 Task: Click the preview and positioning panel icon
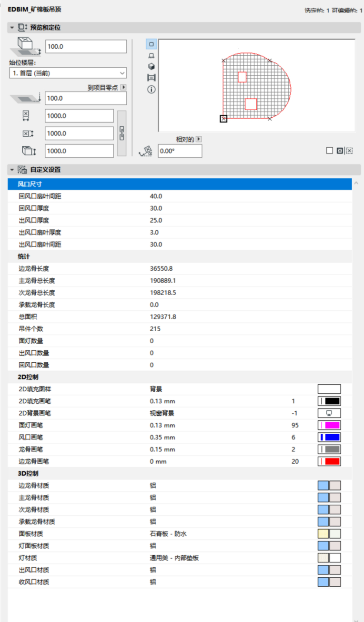tap(22, 28)
